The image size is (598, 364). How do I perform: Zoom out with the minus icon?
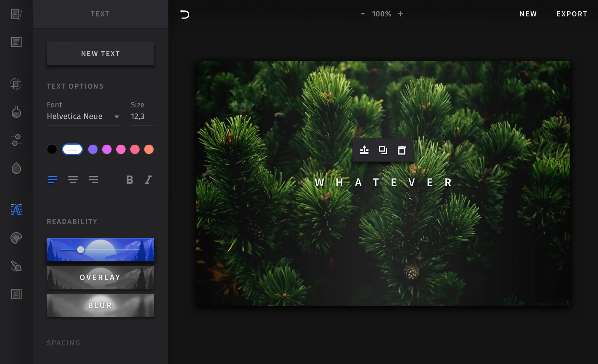(x=363, y=14)
